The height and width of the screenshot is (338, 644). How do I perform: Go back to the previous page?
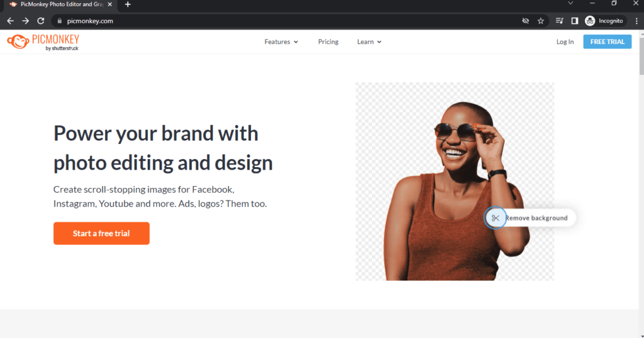click(x=10, y=21)
